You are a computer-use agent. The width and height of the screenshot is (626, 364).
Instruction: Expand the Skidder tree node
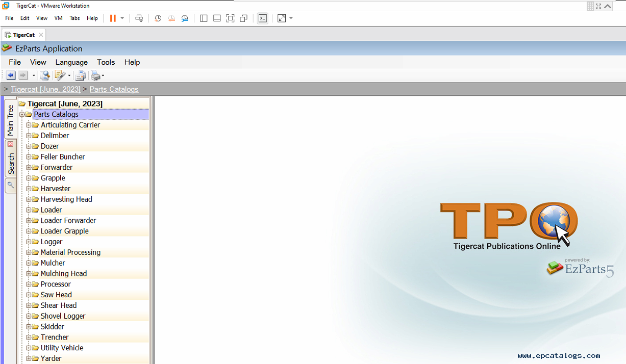[29, 327]
